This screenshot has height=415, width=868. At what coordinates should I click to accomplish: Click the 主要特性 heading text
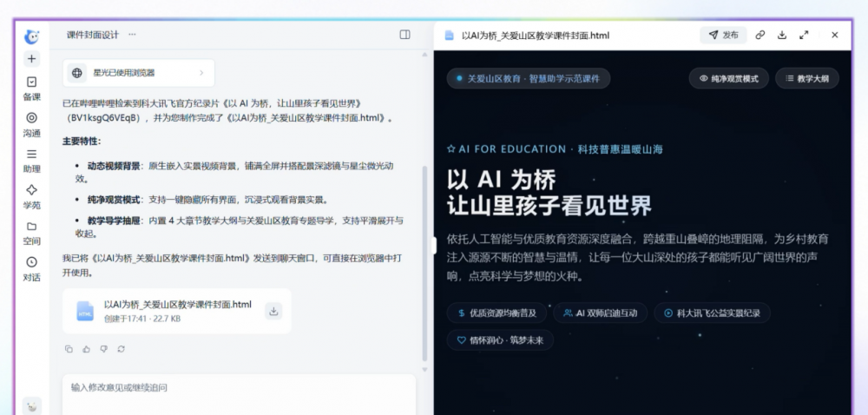82,142
